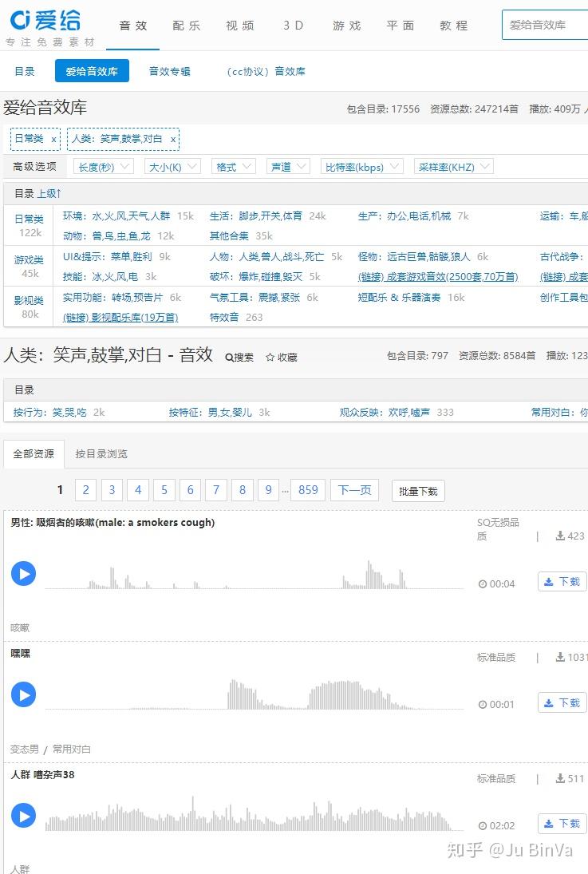The image size is (588, 874).
Task: Open the 格式 dropdown
Action: coord(234,167)
